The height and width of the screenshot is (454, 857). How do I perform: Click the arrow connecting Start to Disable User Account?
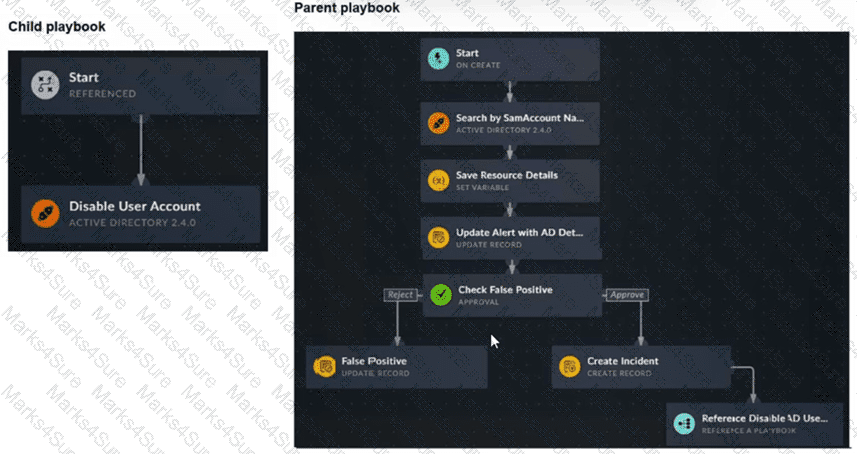pos(141,150)
